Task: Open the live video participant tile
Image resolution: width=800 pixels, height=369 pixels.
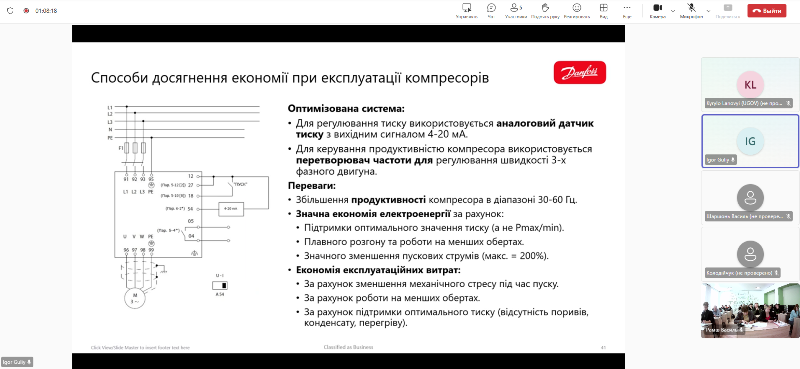Action: (x=750, y=310)
